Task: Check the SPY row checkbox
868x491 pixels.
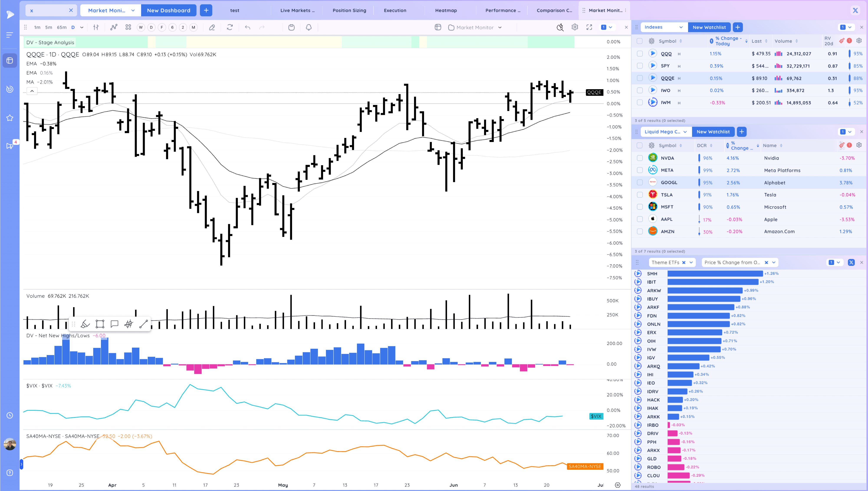Action: tap(640, 66)
